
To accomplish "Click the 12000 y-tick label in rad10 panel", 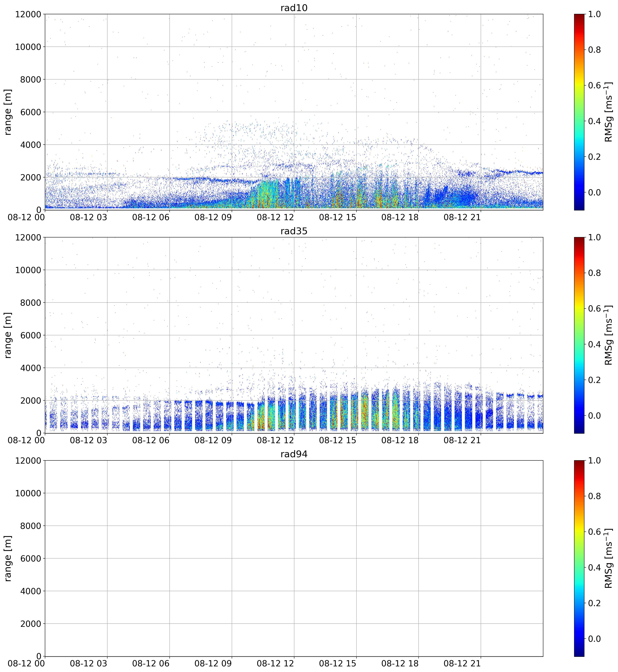I will point(28,14).
